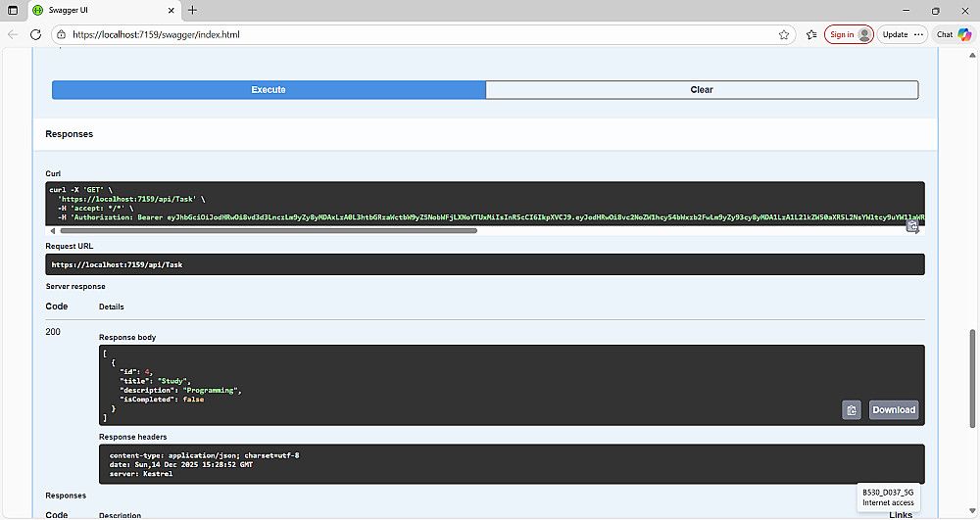Image resolution: width=980 pixels, height=520 pixels.
Task: Open Copilot Chat icon
Action: click(964, 35)
